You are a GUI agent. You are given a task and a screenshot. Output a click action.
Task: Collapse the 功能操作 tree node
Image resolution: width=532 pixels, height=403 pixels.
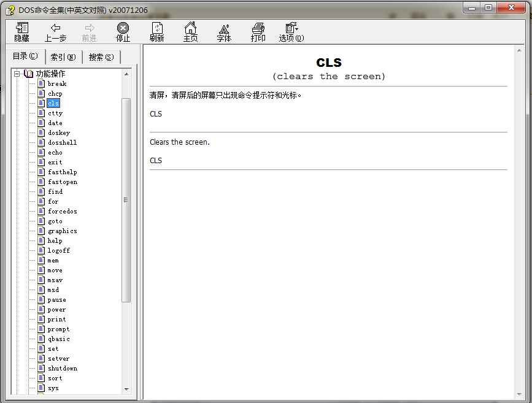coord(17,74)
